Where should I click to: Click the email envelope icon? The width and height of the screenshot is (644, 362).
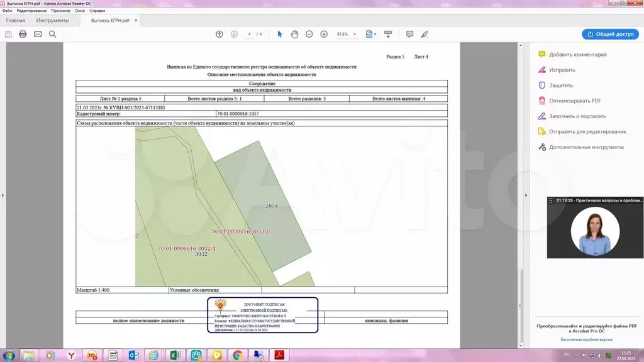pos(38,34)
